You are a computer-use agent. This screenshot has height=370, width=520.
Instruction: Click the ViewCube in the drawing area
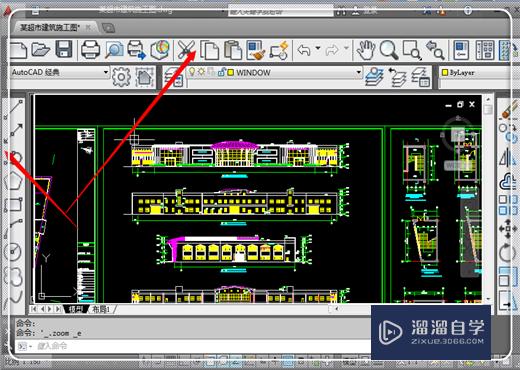click(458, 134)
